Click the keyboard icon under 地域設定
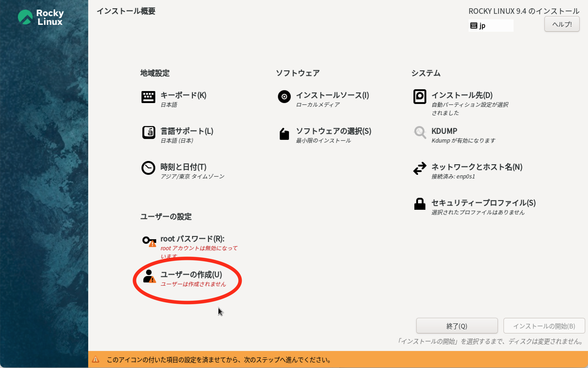Screen dimensions: 588x368 [148, 97]
